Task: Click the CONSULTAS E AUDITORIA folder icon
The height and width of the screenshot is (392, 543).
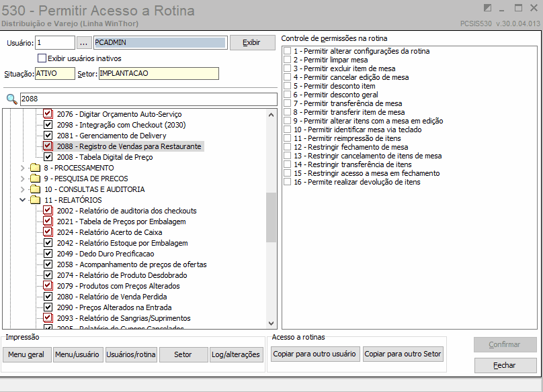Action: pyautogui.click(x=35, y=189)
